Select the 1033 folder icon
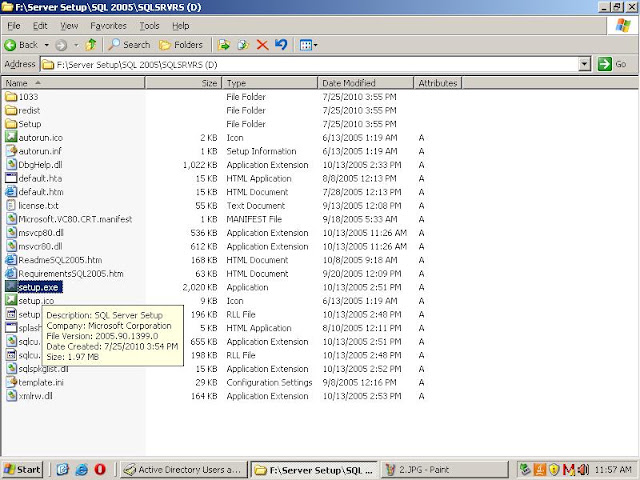 coord(11,97)
